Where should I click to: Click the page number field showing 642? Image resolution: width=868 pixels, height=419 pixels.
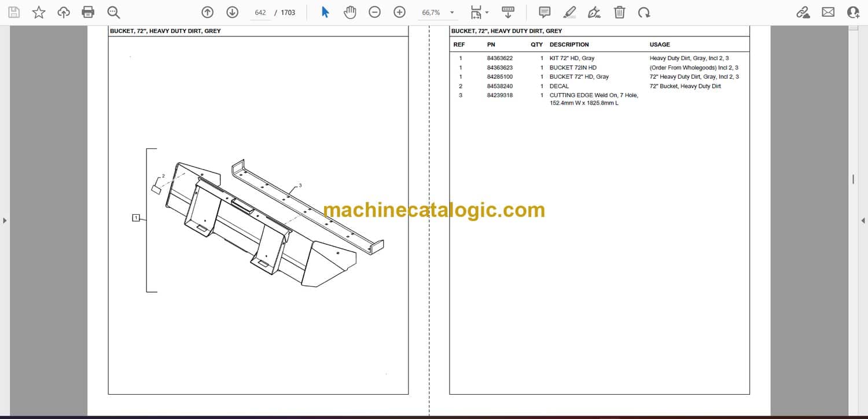coord(260,12)
